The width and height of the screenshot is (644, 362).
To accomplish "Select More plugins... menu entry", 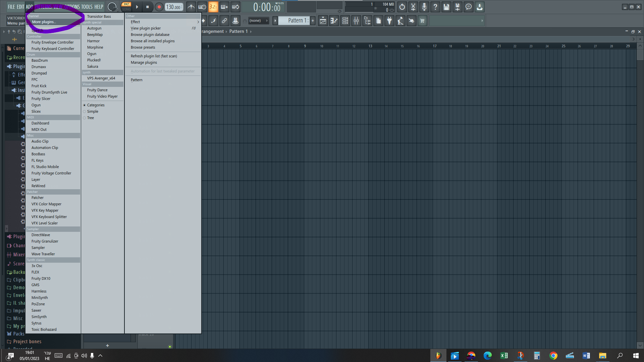I will [53, 22].
